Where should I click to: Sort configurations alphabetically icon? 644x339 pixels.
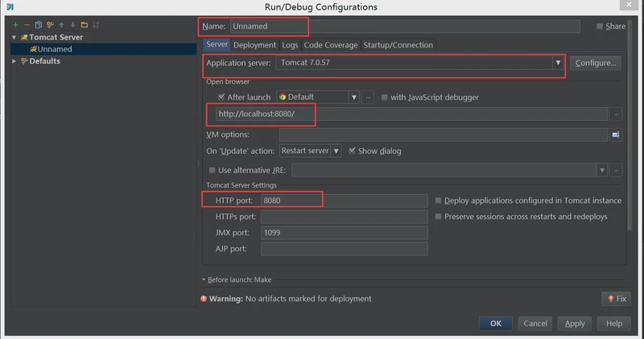pyautogui.click(x=96, y=25)
